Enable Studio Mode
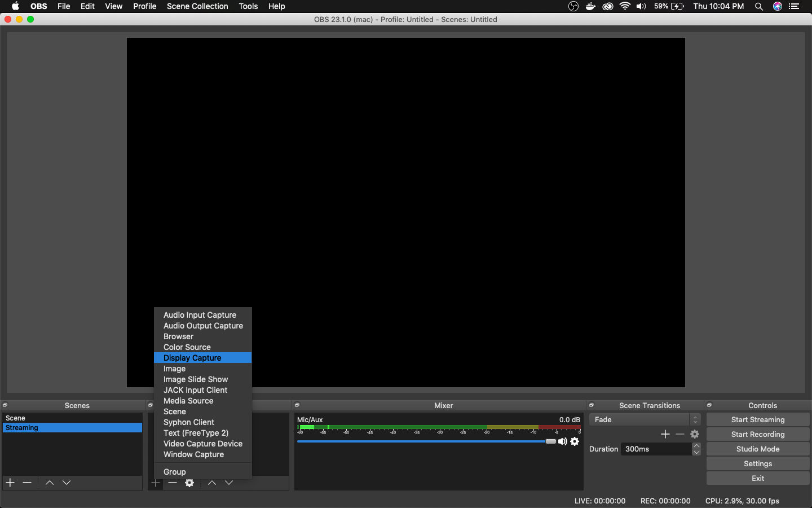The width and height of the screenshot is (812, 508). [758, 449]
